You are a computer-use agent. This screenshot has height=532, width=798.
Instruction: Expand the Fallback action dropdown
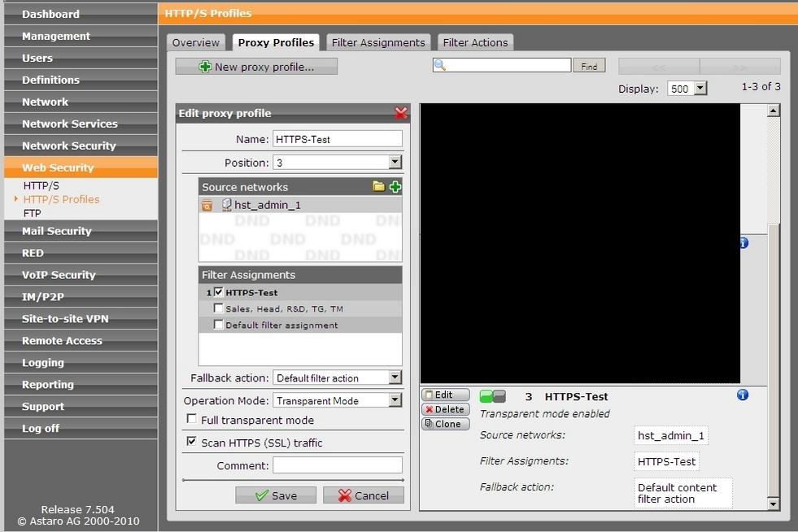click(x=395, y=377)
